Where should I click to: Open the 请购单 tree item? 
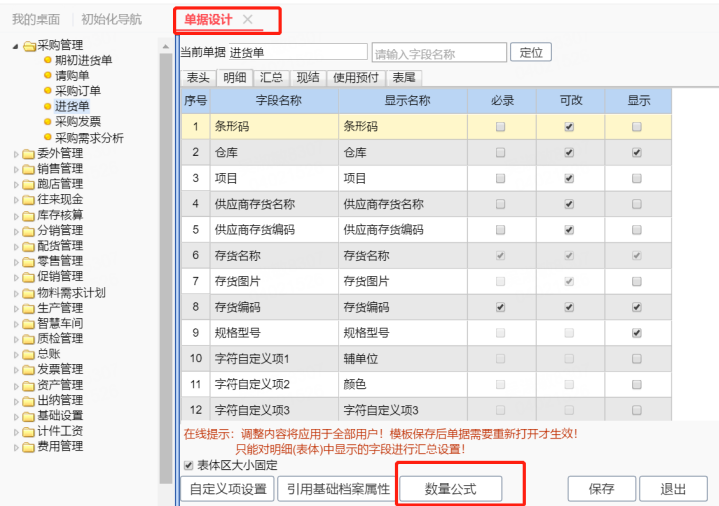pyautogui.click(x=72, y=75)
